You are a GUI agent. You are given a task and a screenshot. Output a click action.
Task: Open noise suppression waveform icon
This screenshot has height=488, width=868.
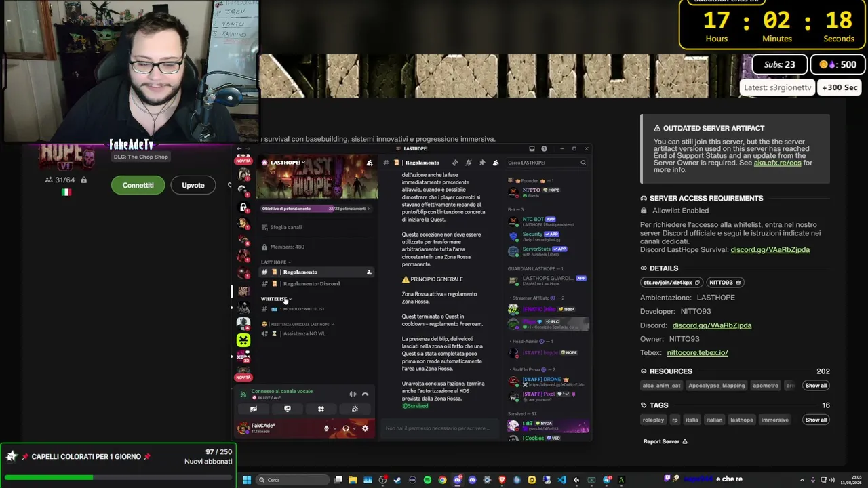click(x=353, y=394)
